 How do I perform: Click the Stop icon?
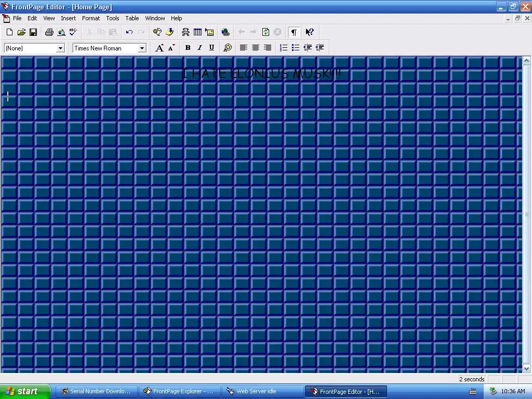(x=277, y=32)
